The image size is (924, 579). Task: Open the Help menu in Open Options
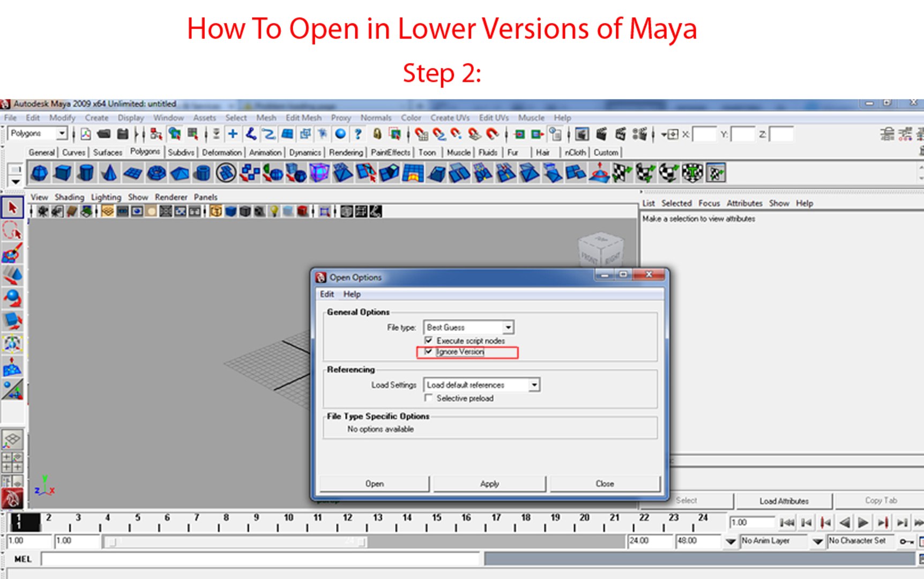(352, 294)
